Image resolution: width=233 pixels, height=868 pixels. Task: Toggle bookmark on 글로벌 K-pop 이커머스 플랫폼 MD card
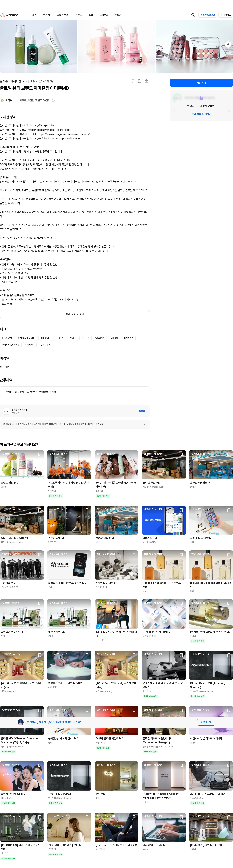(x=87, y=555)
